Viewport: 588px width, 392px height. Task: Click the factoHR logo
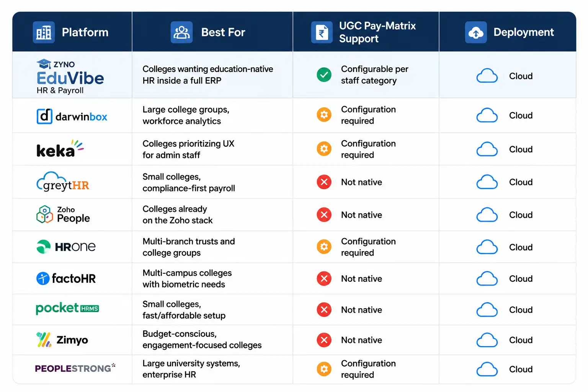pos(66,278)
